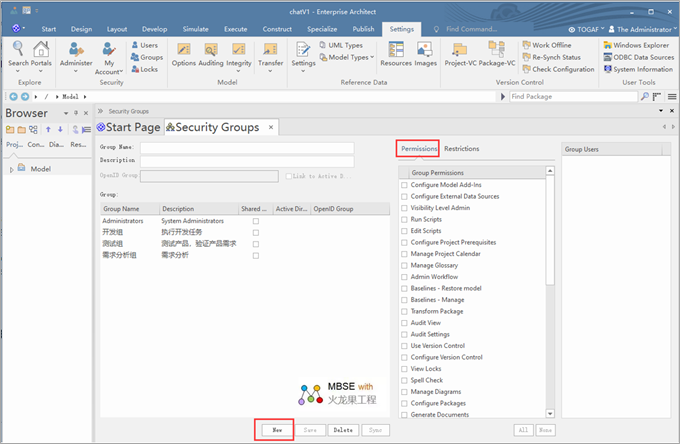Open the Administer dropdown arrow
680x444 pixels.
(x=76, y=71)
